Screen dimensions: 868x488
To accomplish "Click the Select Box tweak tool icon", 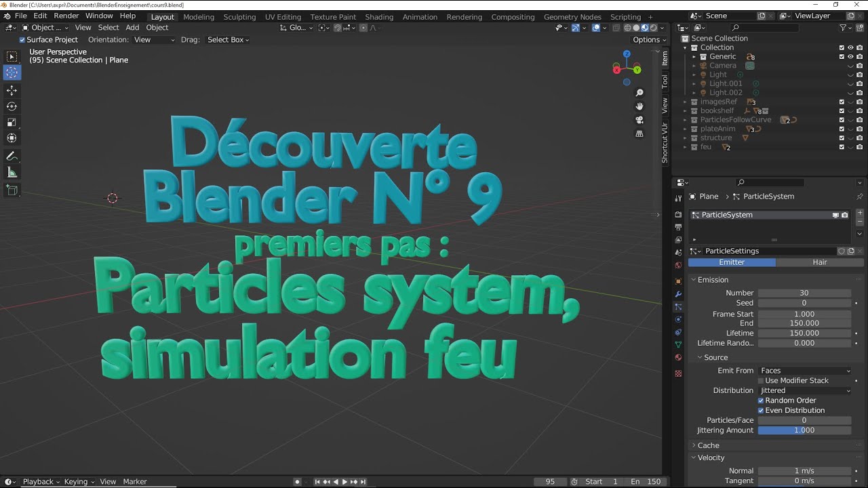I will click(x=12, y=57).
